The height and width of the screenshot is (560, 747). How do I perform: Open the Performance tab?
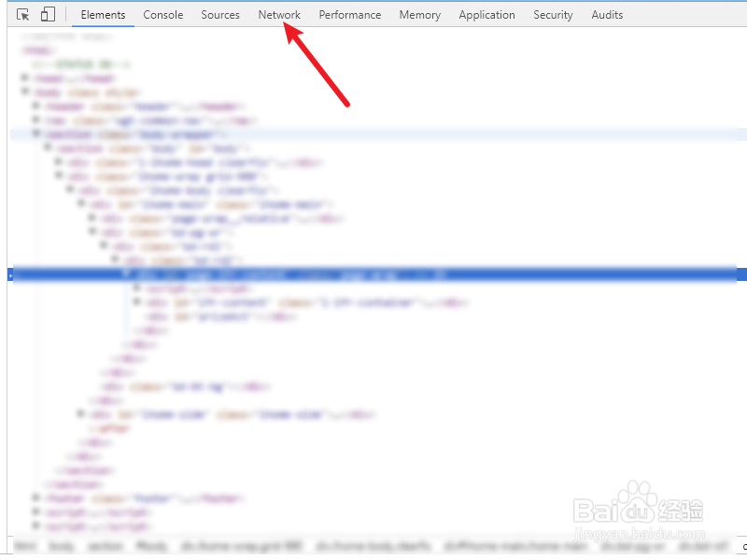pyautogui.click(x=349, y=15)
